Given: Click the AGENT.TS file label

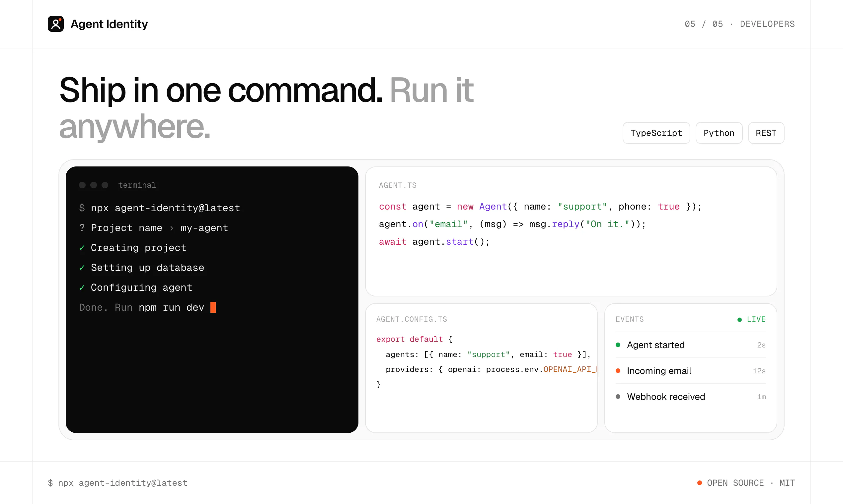Looking at the screenshot, I should coord(398,185).
